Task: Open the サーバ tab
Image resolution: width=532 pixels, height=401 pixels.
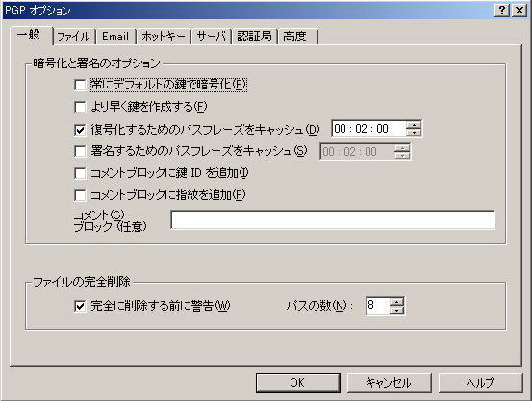Action: (x=212, y=37)
